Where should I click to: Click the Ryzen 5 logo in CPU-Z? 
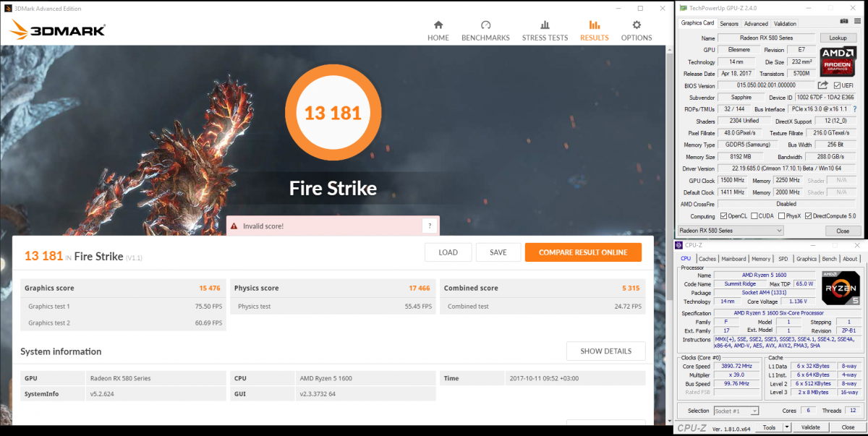[841, 288]
